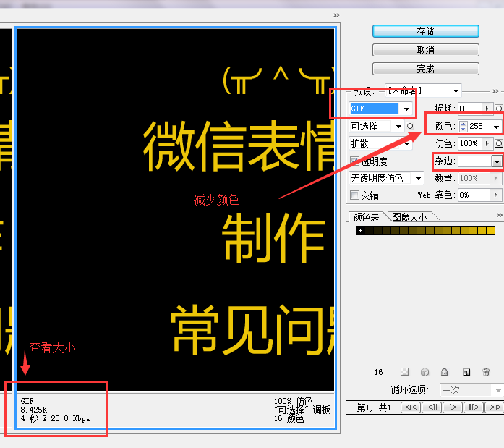Click the preview area chevron menu
Screen dimensions: 504x448
336,15
